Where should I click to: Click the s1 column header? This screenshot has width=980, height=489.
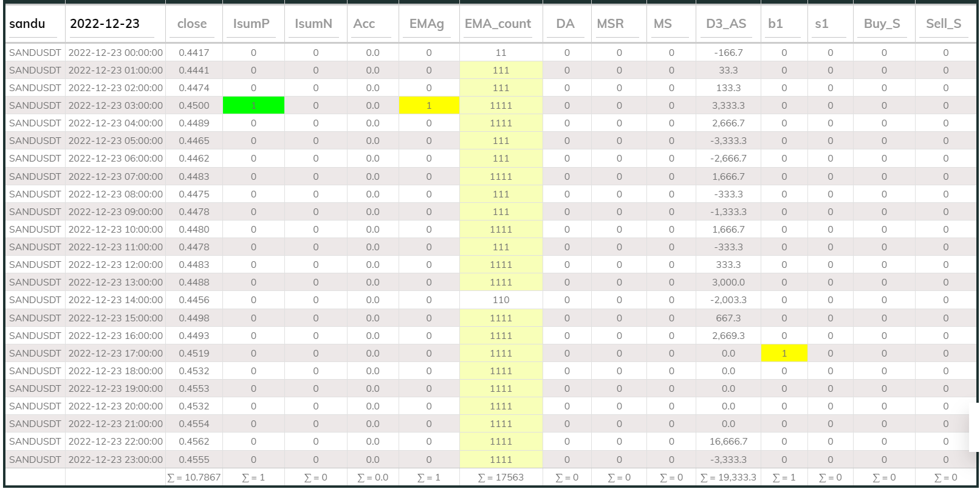coord(821,24)
